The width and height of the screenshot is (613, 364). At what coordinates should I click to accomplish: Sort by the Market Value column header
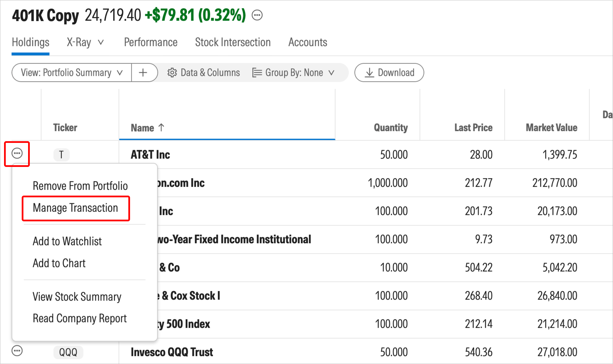[x=552, y=128]
